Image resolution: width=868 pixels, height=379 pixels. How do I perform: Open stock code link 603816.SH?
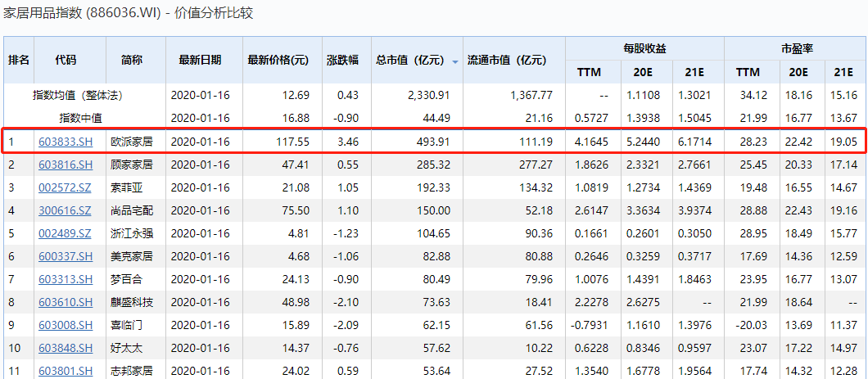pos(66,165)
